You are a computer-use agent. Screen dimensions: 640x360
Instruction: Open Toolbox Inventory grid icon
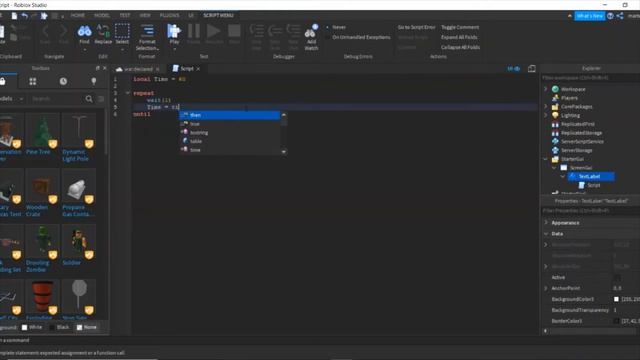pyautogui.click(x=33, y=82)
